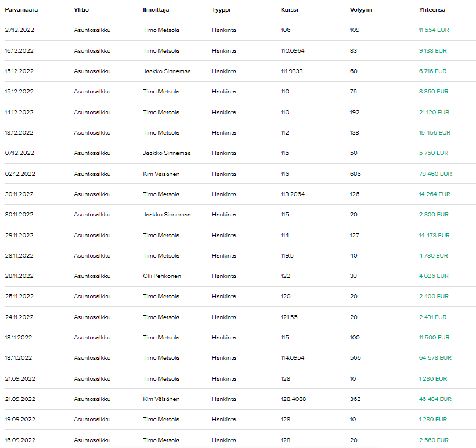The height and width of the screenshot is (448, 476).
Task: Sort by the Yhteensä column header
Action: coord(432,10)
